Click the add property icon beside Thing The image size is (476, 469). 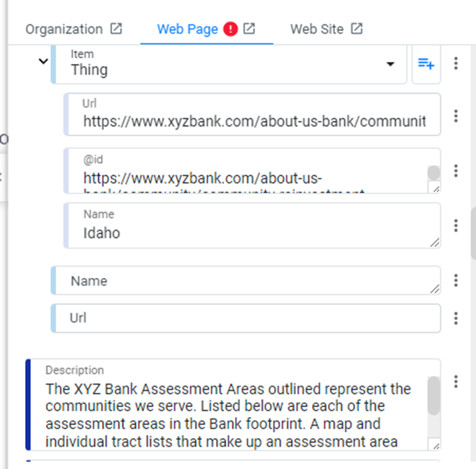coord(426,63)
